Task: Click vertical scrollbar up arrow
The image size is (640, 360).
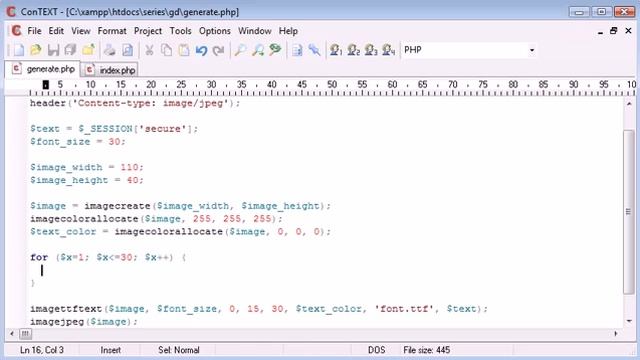Action: (629, 104)
